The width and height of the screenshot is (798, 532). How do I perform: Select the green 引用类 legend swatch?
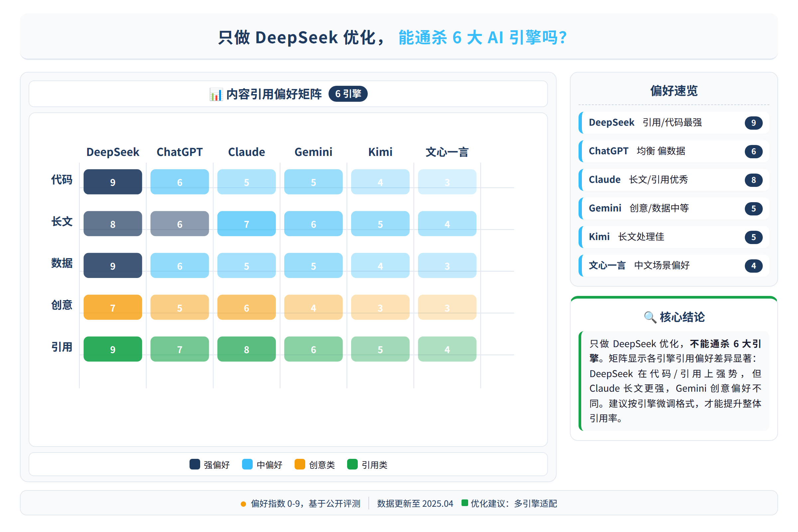(352, 464)
